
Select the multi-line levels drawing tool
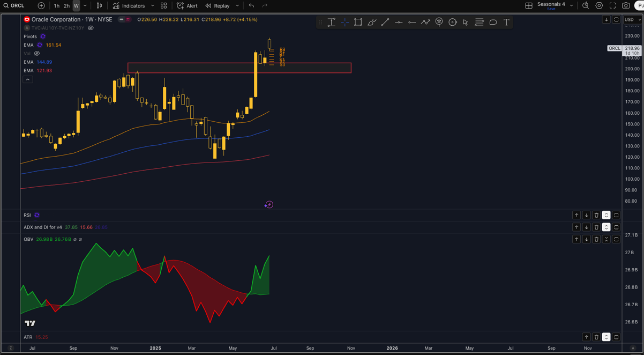click(480, 22)
